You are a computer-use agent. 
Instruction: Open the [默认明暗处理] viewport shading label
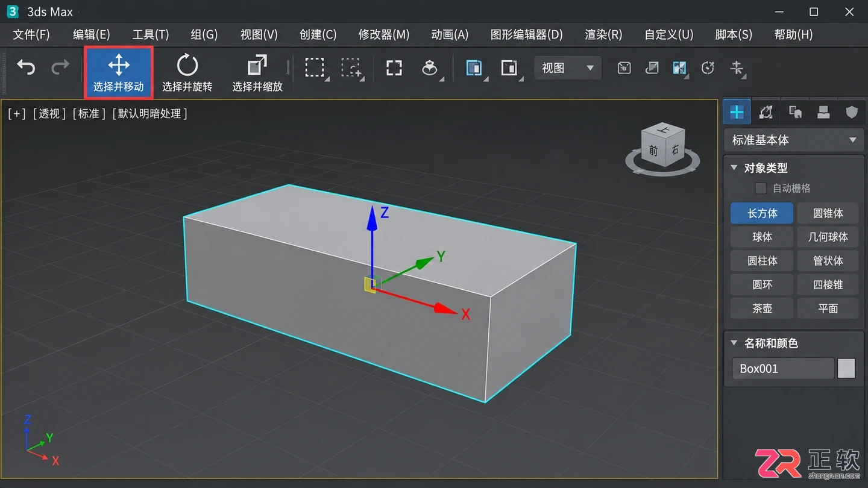point(150,113)
